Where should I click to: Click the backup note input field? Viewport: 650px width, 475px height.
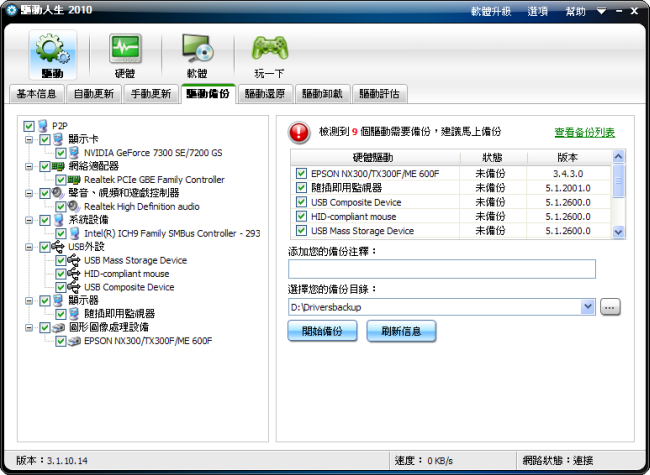coord(441,269)
